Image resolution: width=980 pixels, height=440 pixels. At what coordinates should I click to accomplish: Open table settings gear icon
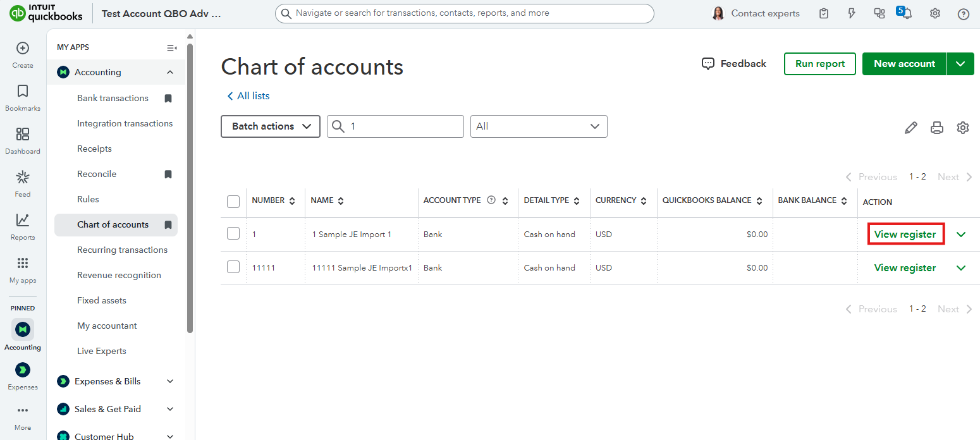coord(962,128)
